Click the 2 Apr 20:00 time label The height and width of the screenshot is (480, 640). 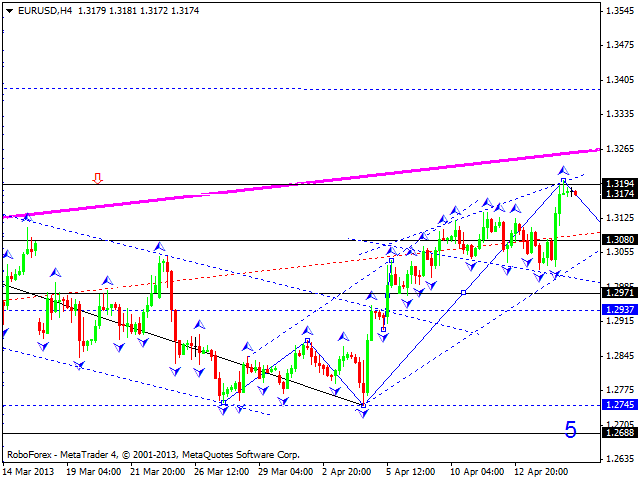[x=346, y=470]
